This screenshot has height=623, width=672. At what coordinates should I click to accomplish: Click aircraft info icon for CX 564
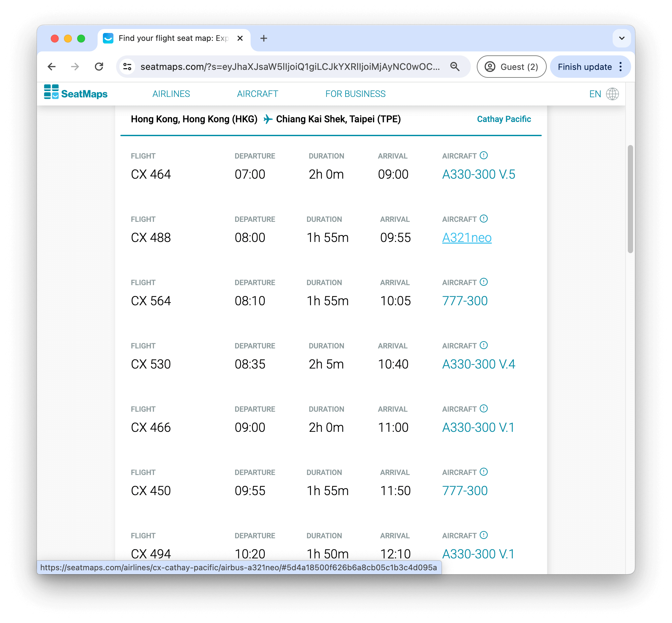pos(483,282)
